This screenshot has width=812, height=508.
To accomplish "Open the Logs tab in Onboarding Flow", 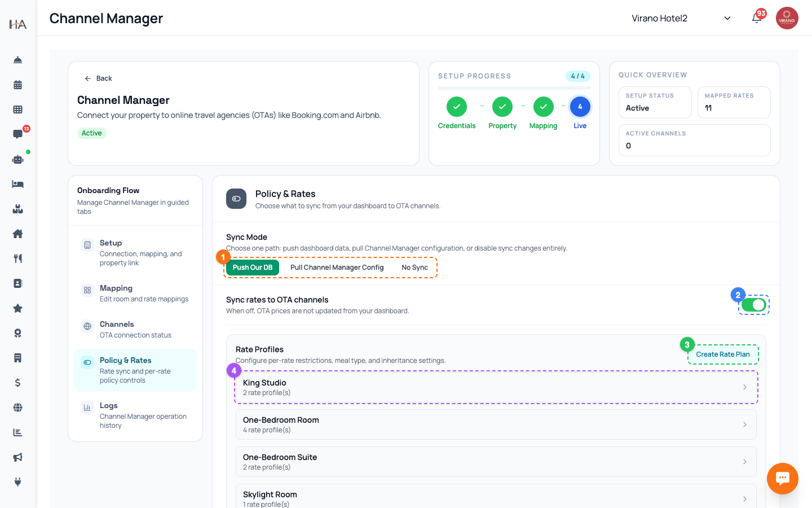I will tap(135, 415).
